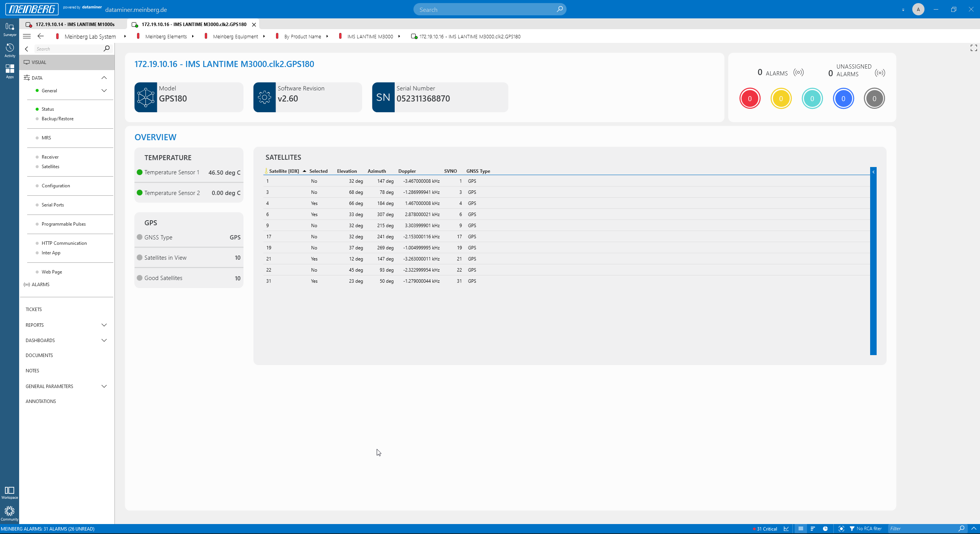This screenshot has height=534, width=980.
Task: Open the Status data page
Action: tap(48, 109)
